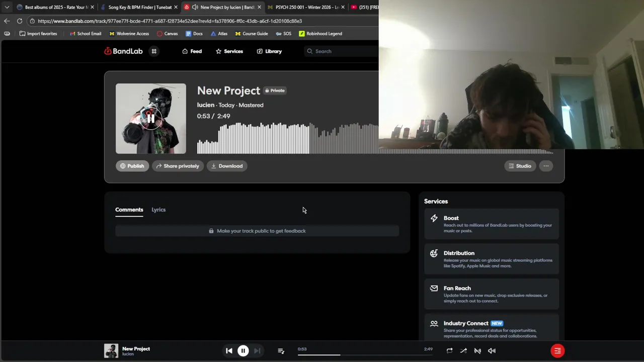Go to the Feed page
Viewport: 644px width, 362px height.
point(192,51)
